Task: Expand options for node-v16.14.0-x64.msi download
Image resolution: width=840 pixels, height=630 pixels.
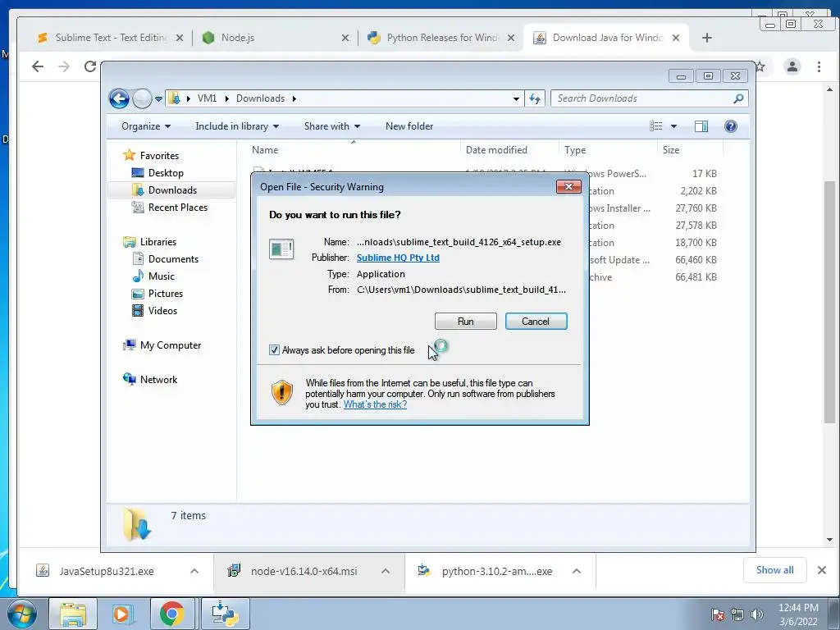Action: pyautogui.click(x=386, y=571)
